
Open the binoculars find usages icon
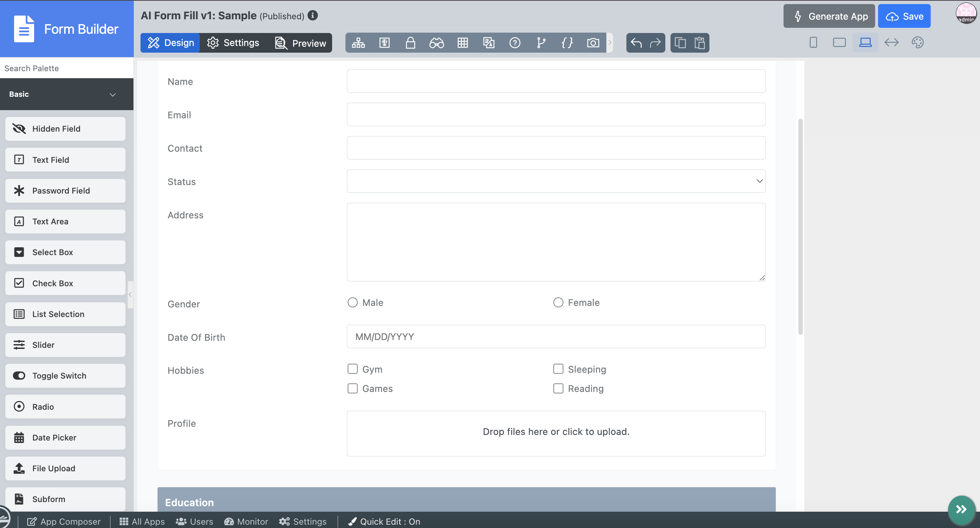point(436,43)
